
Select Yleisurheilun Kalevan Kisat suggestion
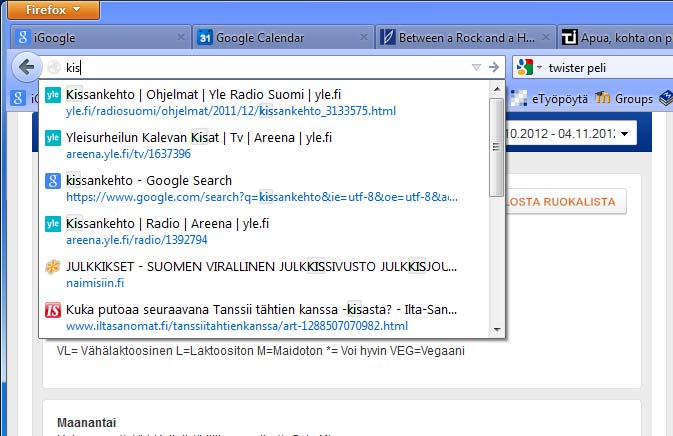click(264, 145)
